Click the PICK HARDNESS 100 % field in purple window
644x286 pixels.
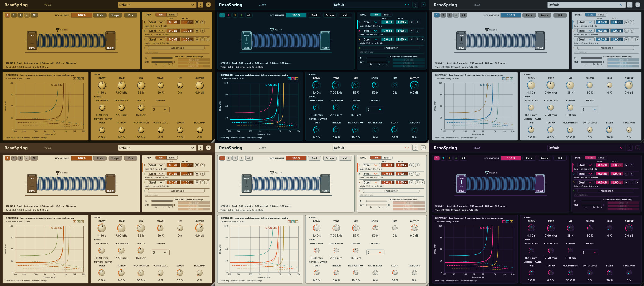[x=511, y=158]
